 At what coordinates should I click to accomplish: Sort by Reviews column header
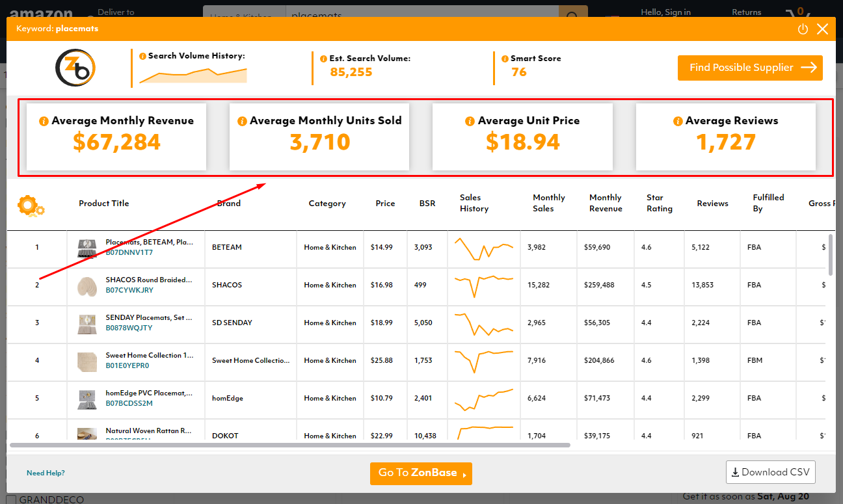pyautogui.click(x=712, y=204)
